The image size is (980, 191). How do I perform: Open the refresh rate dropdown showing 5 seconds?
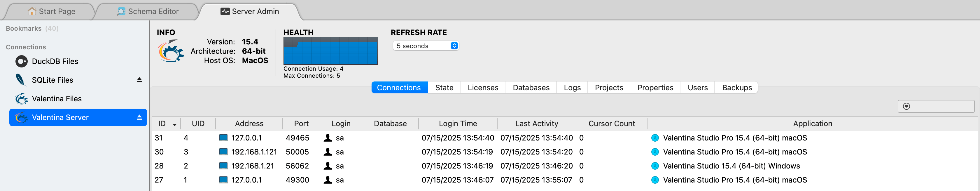pos(426,46)
